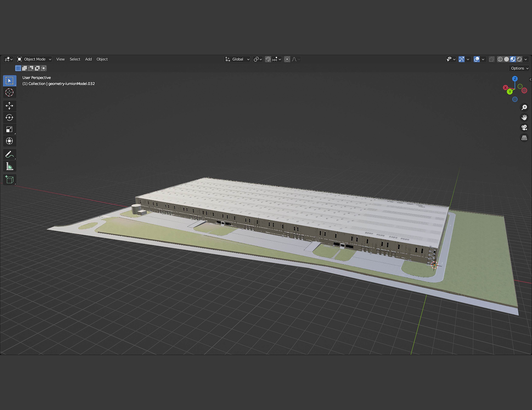Toggle snapping magnet

pos(268,59)
